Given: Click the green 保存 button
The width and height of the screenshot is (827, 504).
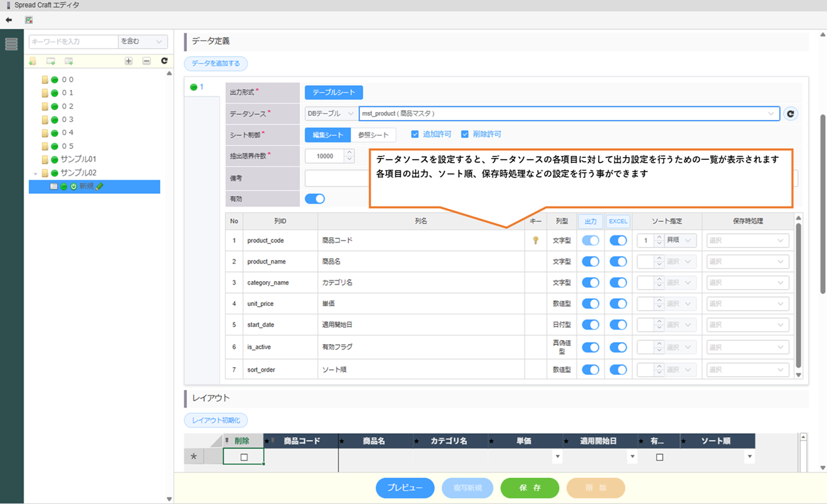Looking at the screenshot, I should [529, 488].
